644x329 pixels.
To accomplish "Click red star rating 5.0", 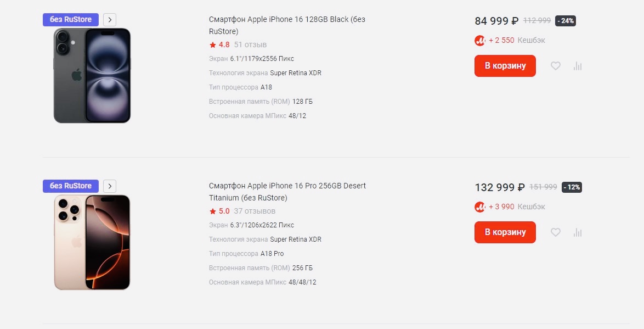I will point(213,211).
